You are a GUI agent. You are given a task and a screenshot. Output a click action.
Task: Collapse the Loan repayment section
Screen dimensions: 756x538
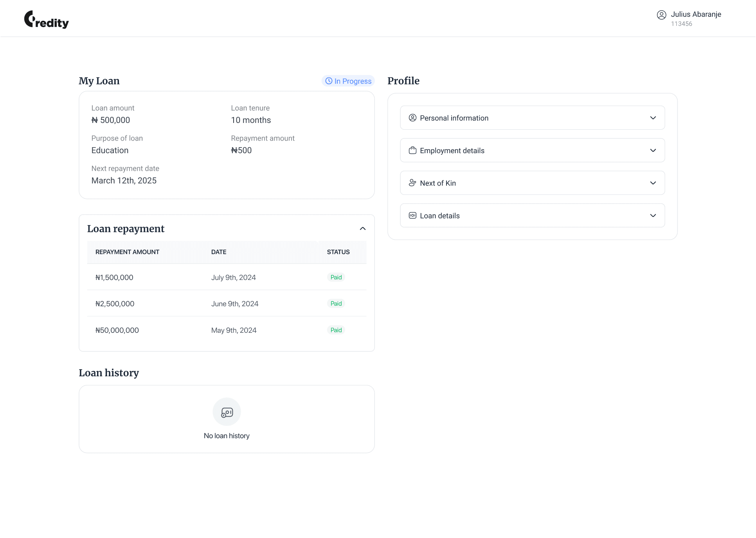(x=362, y=229)
